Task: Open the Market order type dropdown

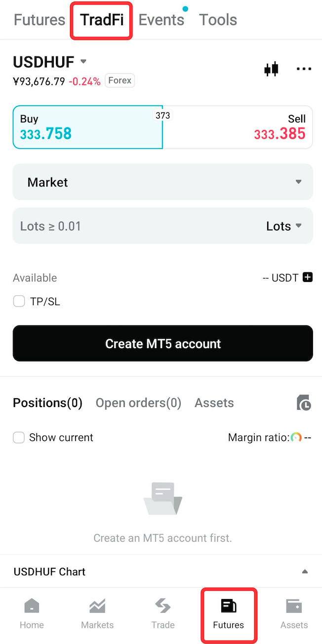Action: pos(163,182)
